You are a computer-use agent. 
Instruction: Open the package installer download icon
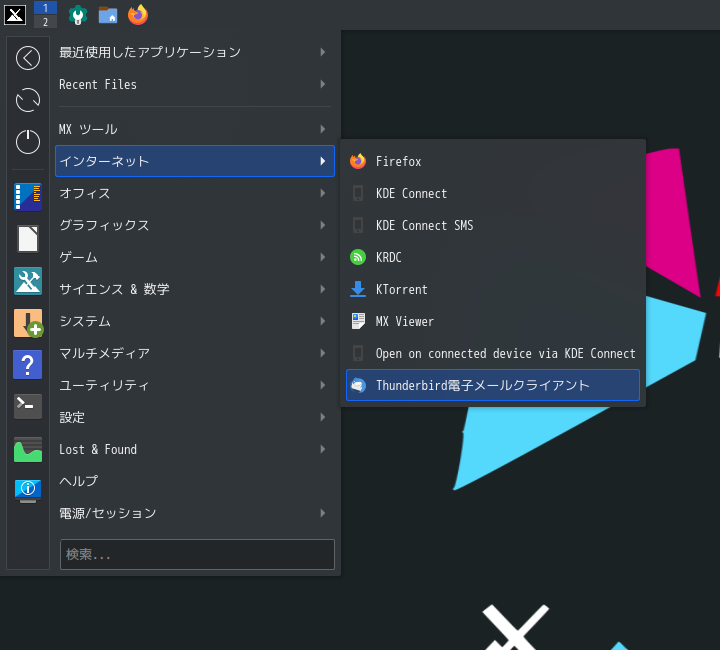(x=28, y=323)
